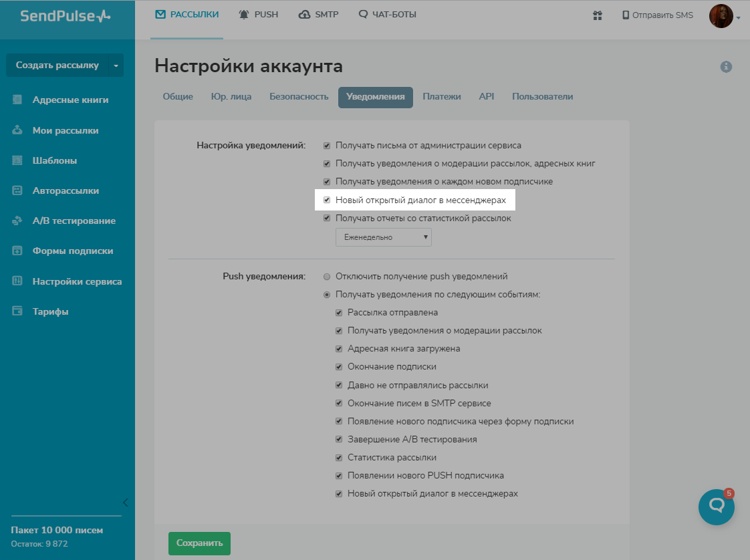Click the info icon near the page title

click(x=726, y=66)
